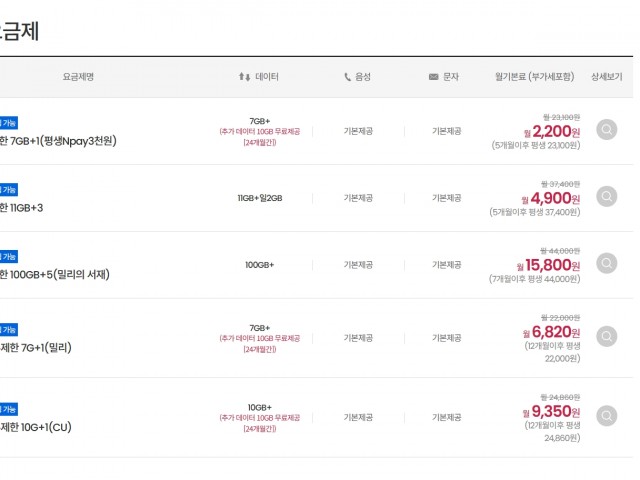Click the phone icon beside 음성

[348, 77]
